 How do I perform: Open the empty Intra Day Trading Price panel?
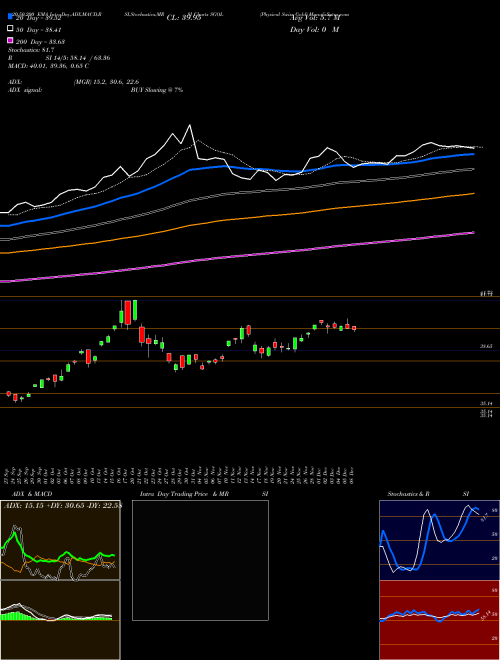200,560
